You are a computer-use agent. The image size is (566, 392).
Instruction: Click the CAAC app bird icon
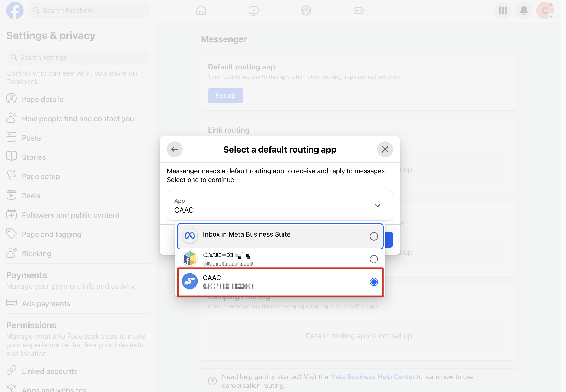[x=190, y=282]
